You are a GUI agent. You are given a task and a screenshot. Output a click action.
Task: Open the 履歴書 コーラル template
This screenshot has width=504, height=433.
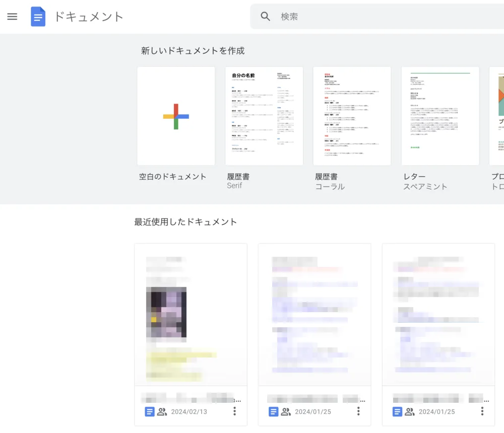pos(352,116)
